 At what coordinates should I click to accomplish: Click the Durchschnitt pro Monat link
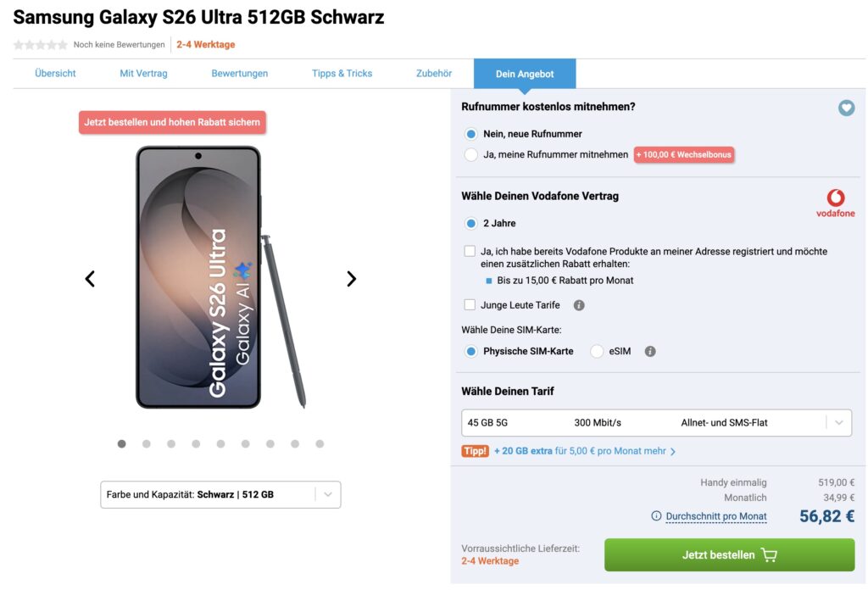point(716,516)
